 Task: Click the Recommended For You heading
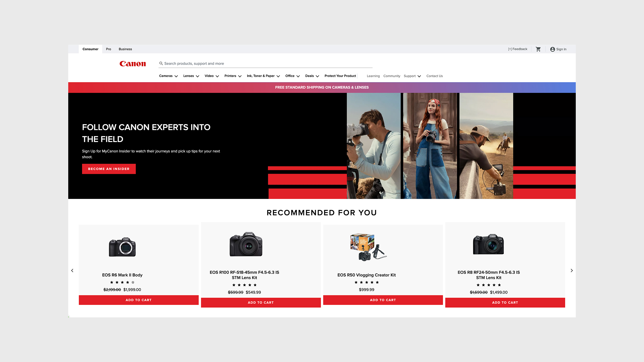point(322,213)
